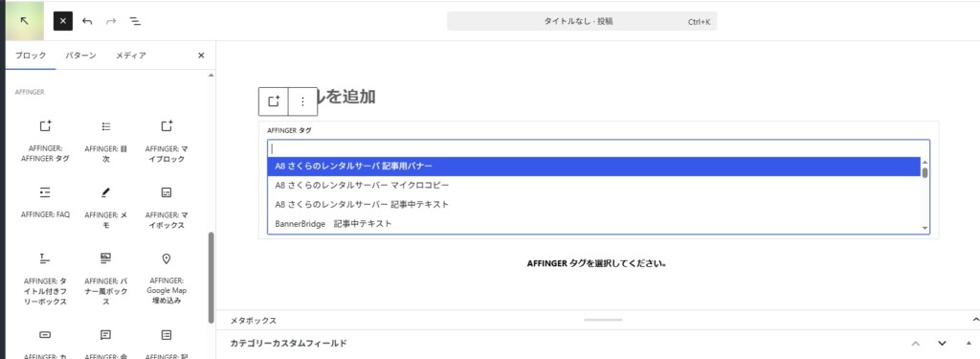980x359 pixels.
Task: Select A8 さくらのレンタルサーバー マイクロコピー option
Action: [593, 185]
